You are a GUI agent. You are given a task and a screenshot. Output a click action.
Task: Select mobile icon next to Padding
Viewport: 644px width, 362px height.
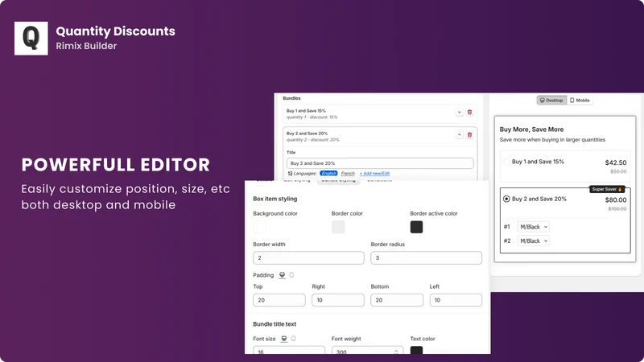(x=291, y=275)
